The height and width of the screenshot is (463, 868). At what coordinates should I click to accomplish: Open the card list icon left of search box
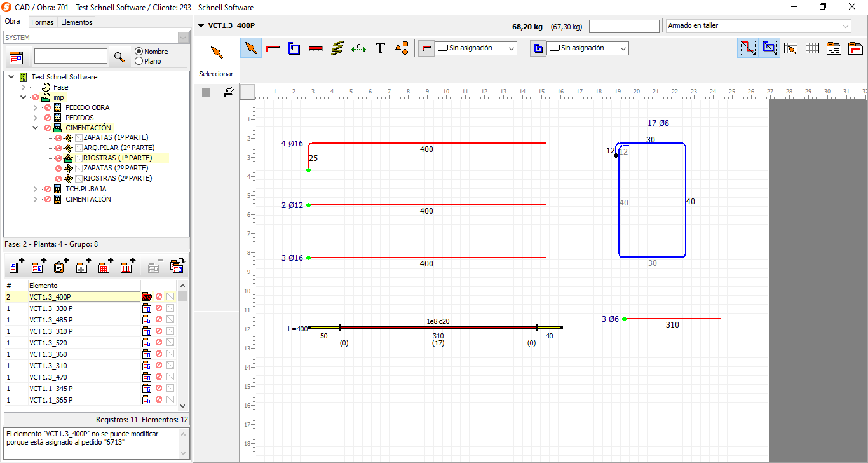point(16,57)
